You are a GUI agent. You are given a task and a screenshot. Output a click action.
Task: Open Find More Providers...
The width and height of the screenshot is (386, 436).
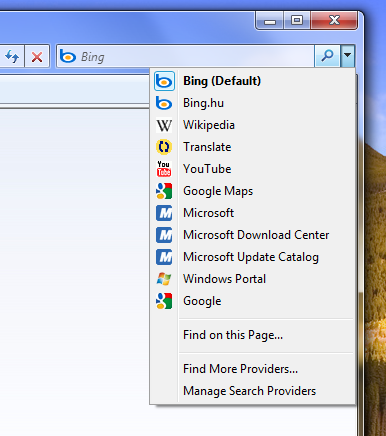click(x=253, y=369)
